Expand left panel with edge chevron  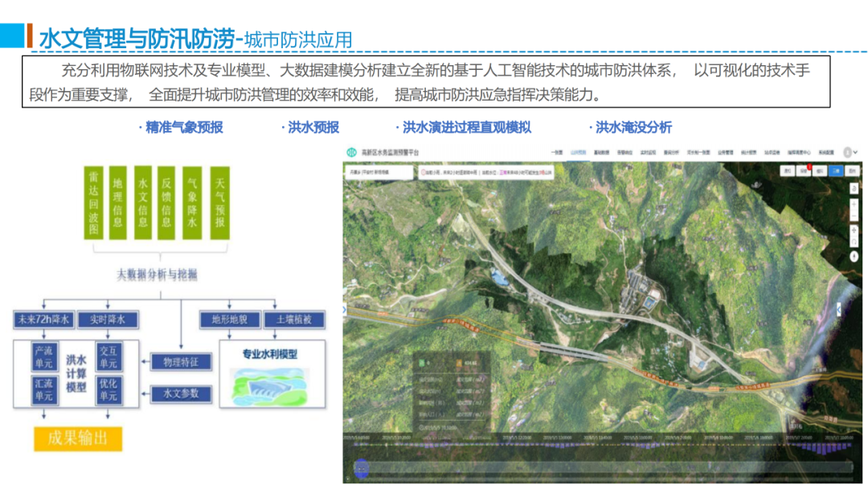(x=344, y=310)
